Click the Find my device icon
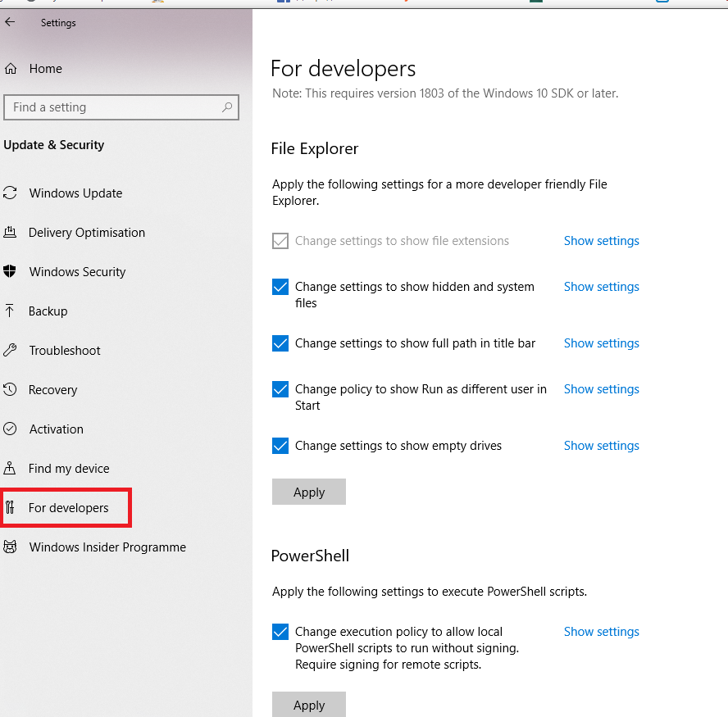The width and height of the screenshot is (728, 717). [10, 468]
